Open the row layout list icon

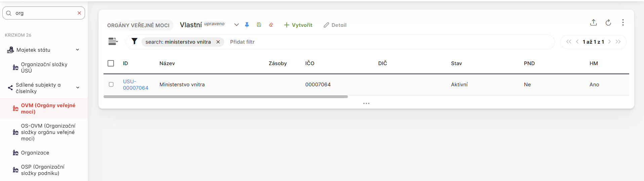pos(113,41)
